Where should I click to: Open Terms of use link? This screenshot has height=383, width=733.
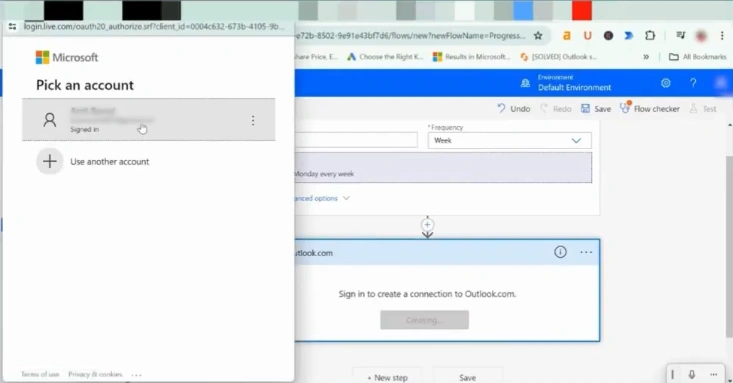point(40,374)
